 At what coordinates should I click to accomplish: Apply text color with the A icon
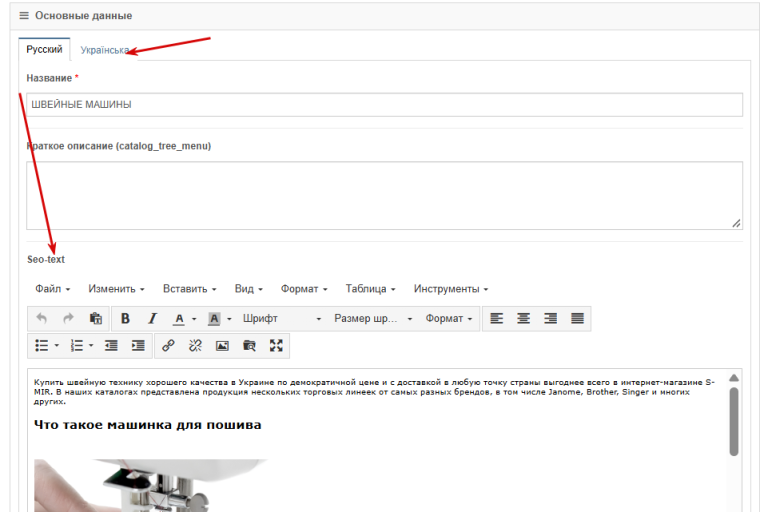(x=179, y=319)
